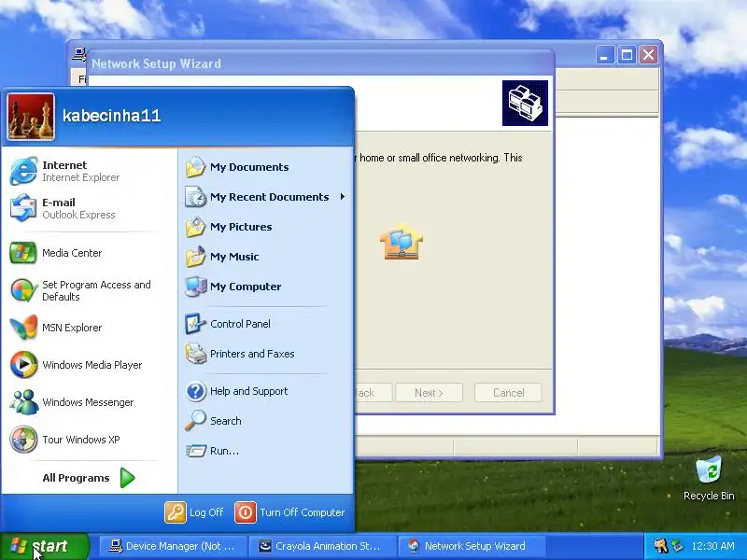Image resolution: width=747 pixels, height=560 pixels.
Task: Click the Network Setup Wizard title bar
Action: pyautogui.click(x=320, y=63)
